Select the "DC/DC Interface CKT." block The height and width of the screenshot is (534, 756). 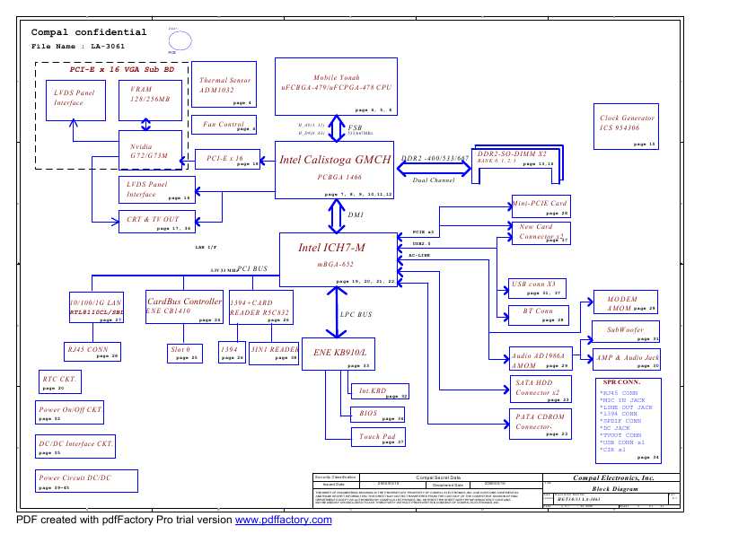(75, 447)
